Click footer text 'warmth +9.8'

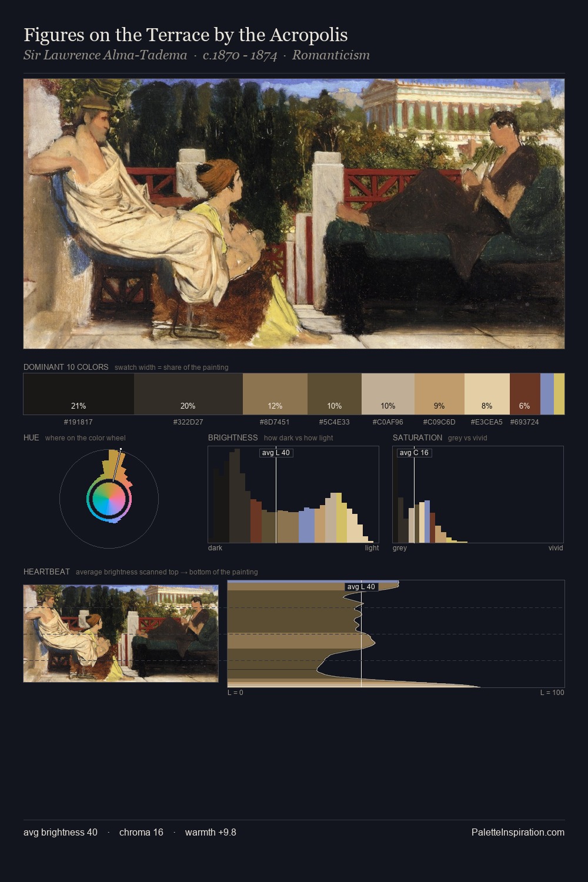coord(211,832)
